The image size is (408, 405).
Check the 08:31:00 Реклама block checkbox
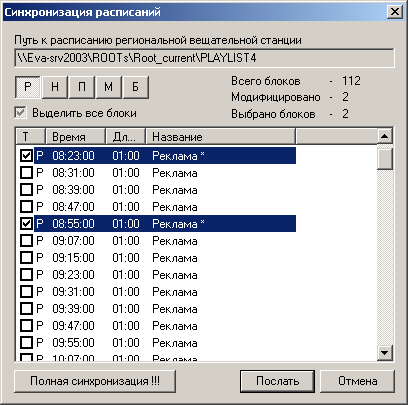pos(26,173)
